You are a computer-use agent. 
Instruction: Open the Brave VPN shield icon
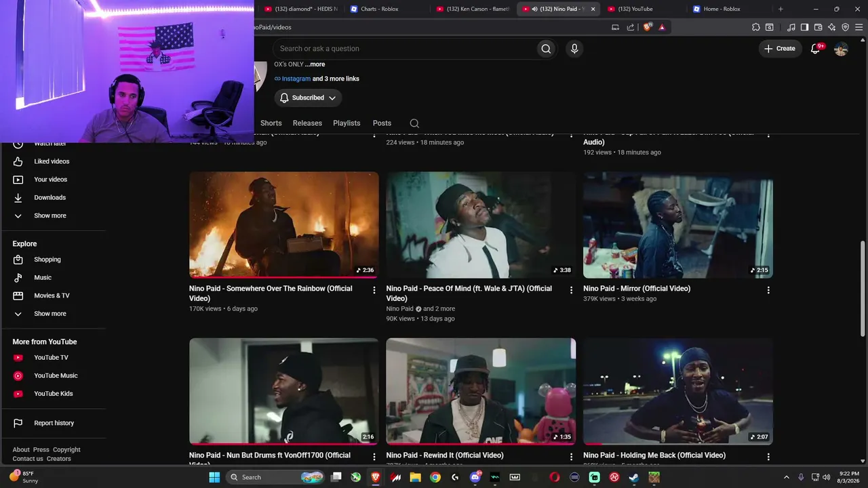tap(845, 27)
